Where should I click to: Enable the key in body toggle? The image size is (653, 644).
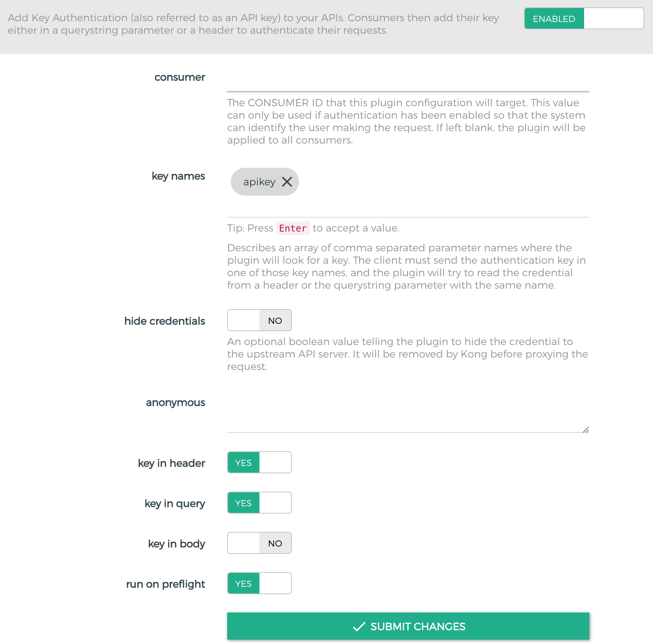point(259,543)
